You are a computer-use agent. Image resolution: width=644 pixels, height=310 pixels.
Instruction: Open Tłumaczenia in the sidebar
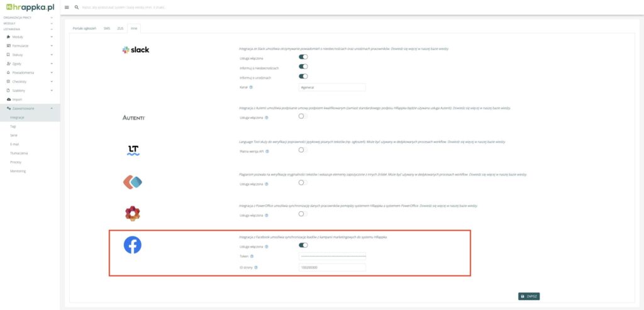[x=19, y=153]
